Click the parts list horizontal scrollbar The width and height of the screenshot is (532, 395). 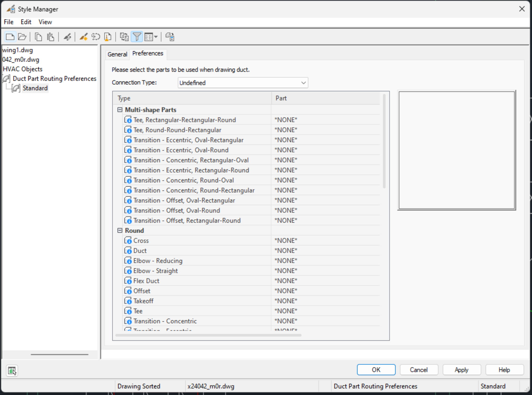pyautogui.click(x=208, y=335)
